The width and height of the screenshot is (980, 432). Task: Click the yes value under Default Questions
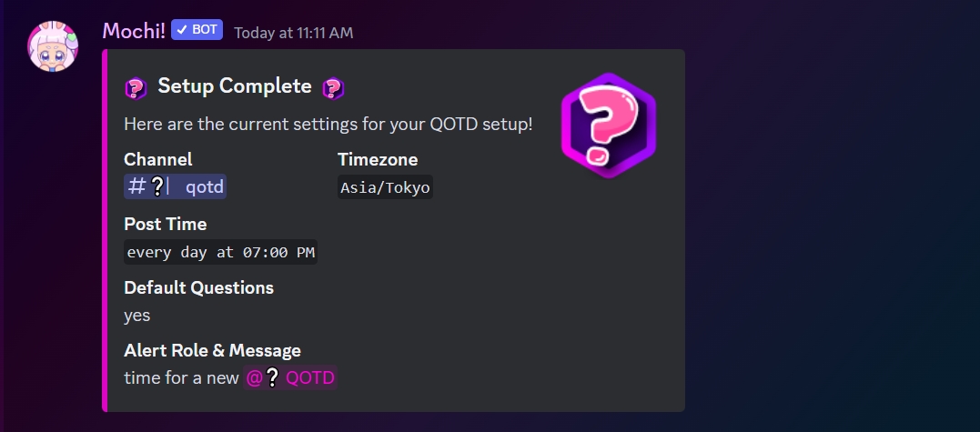[x=136, y=316]
